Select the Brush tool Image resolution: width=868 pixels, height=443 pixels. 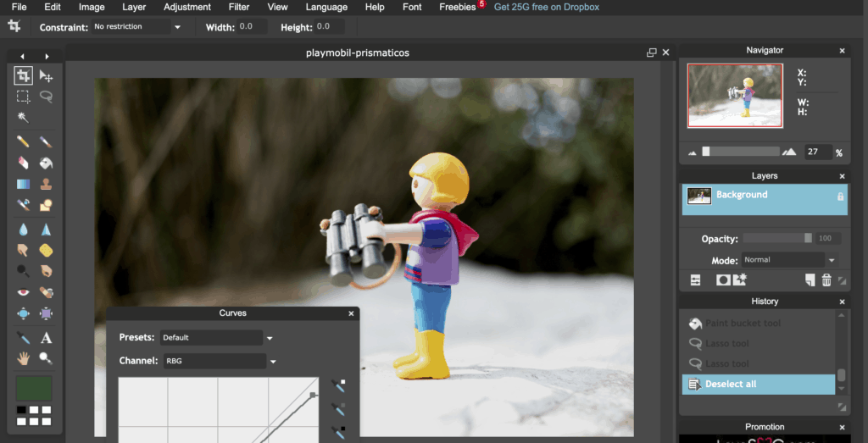[x=46, y=141]
